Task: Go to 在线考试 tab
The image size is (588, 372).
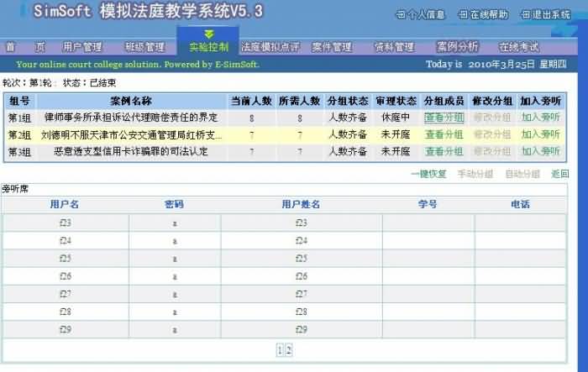Action: point(519,47)
